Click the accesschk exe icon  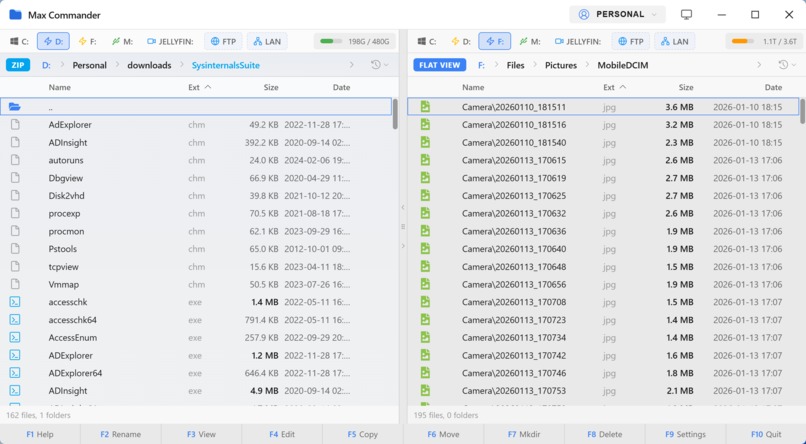pyautogui.click(x=15, y=302)
